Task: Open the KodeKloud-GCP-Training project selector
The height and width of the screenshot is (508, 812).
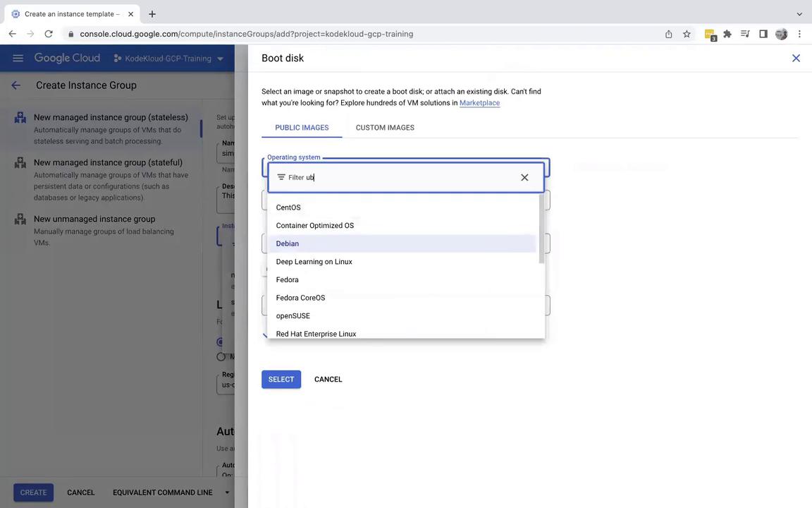Action: (169, 59)
